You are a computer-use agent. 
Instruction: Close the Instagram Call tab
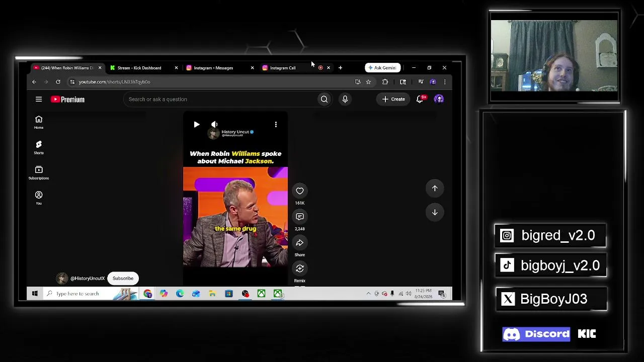[x=329, y=68]
